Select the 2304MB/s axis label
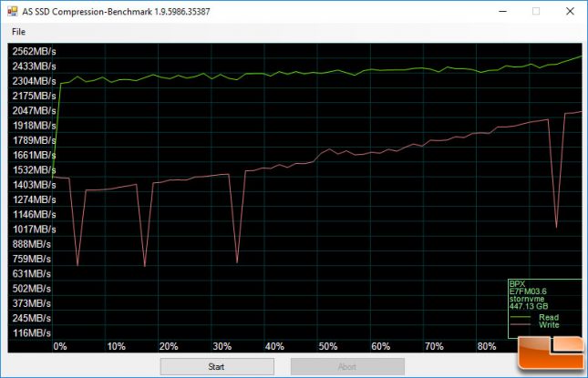588x378 pixels. 34,81
